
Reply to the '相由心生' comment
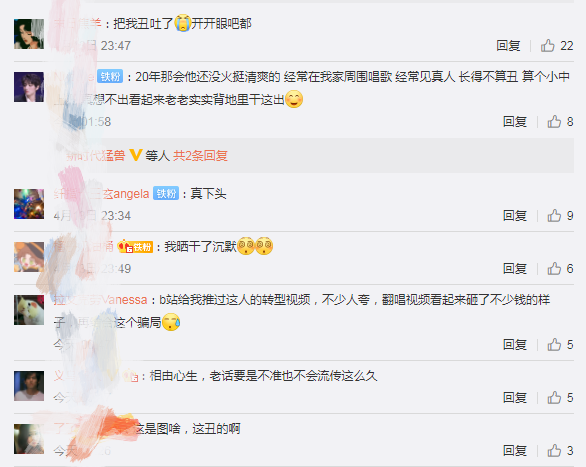515,398
